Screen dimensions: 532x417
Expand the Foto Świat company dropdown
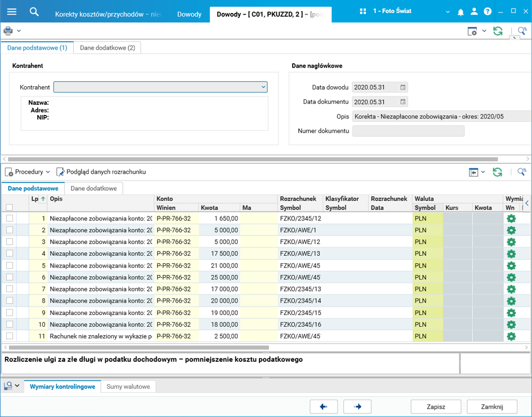[x=448, y=12]
